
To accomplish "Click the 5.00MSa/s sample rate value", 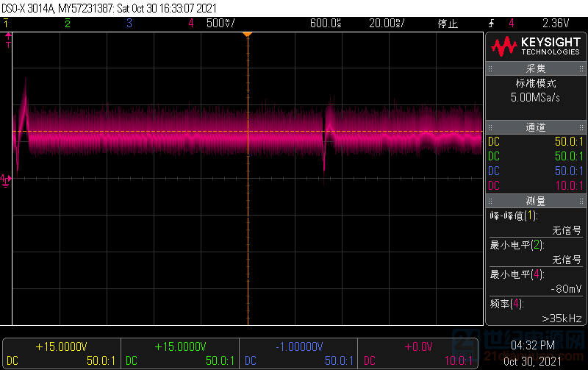I will click(535, 98).
